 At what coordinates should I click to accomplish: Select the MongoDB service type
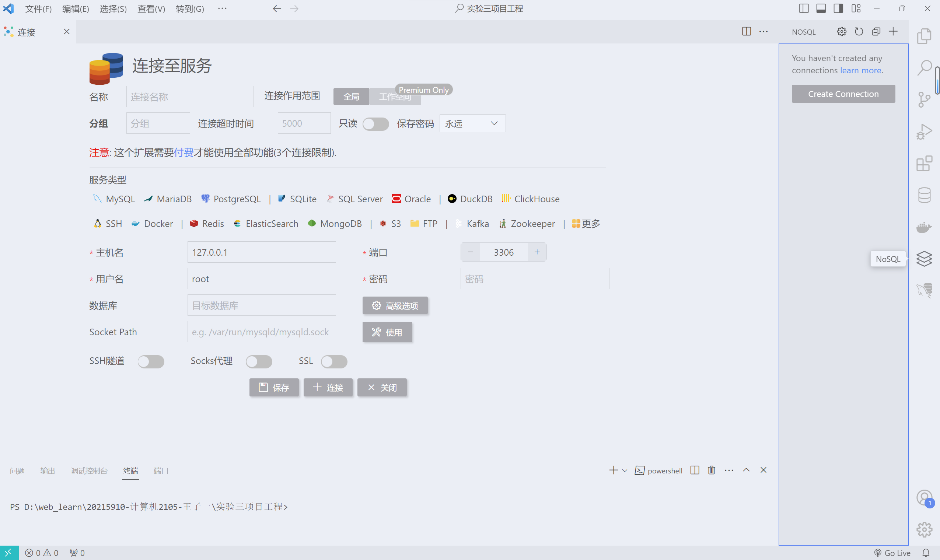coord(335,224)
